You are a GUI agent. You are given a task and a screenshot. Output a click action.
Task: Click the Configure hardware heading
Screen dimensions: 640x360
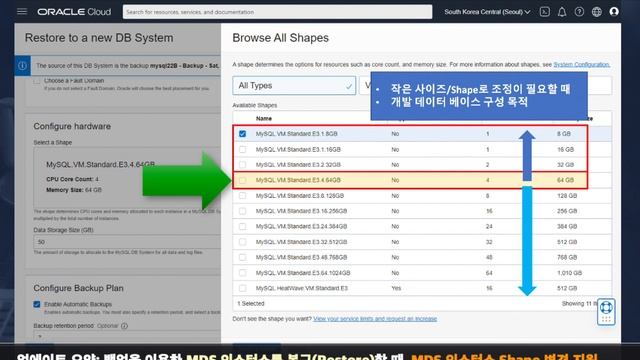pos(72,126)
